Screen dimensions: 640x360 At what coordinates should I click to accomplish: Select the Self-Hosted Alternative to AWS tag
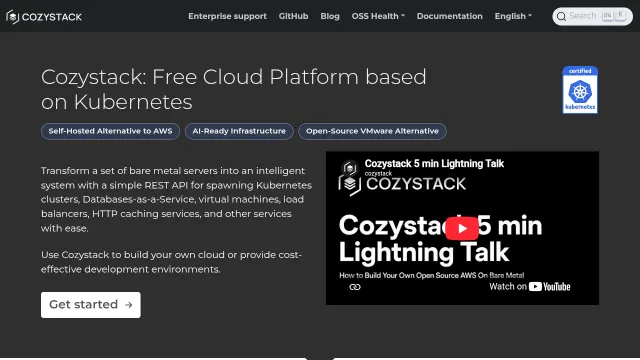point(110,131)
